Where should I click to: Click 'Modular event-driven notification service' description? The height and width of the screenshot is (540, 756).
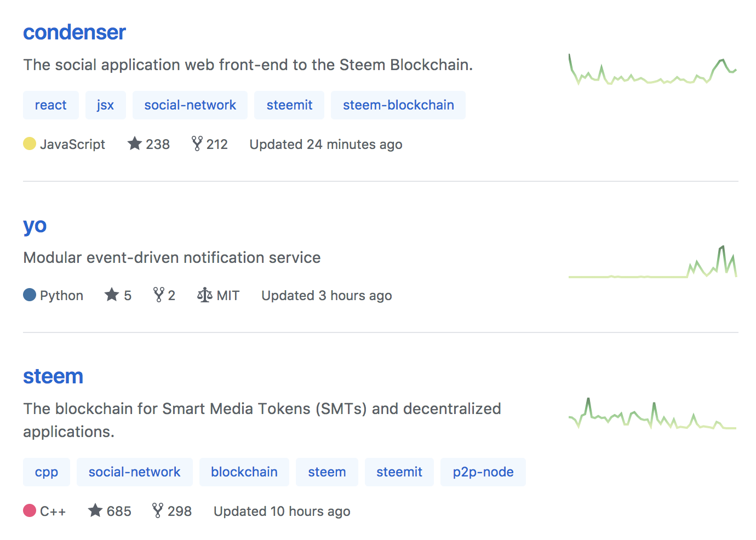172,258
